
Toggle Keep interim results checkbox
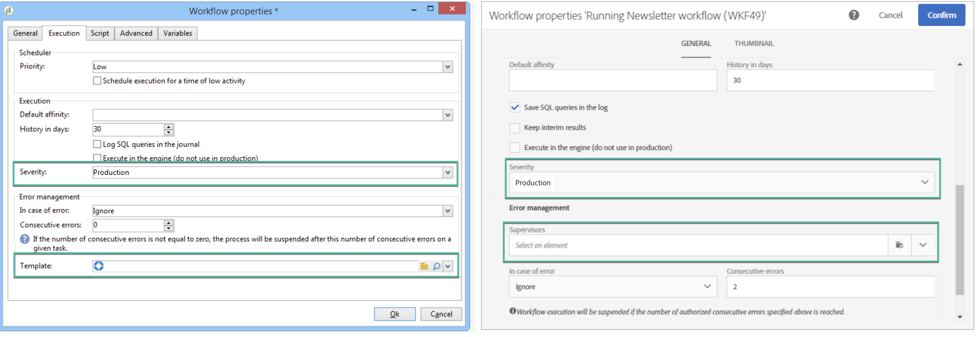pyautogui.click(x=514, y=128)
